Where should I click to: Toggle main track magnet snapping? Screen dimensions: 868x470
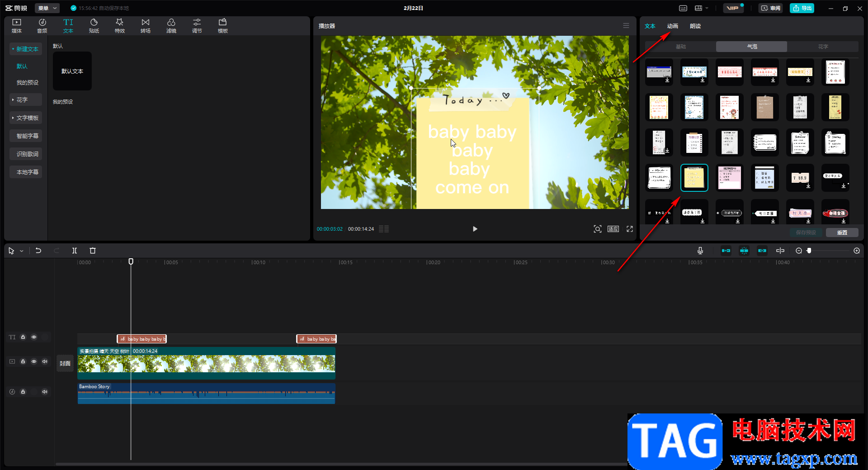click(726, 251)
